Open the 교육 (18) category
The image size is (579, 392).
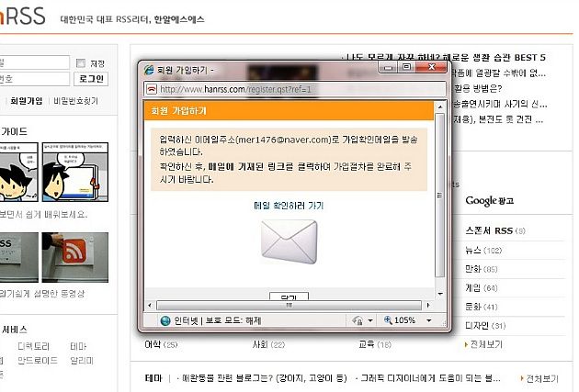tap(375, 344)
